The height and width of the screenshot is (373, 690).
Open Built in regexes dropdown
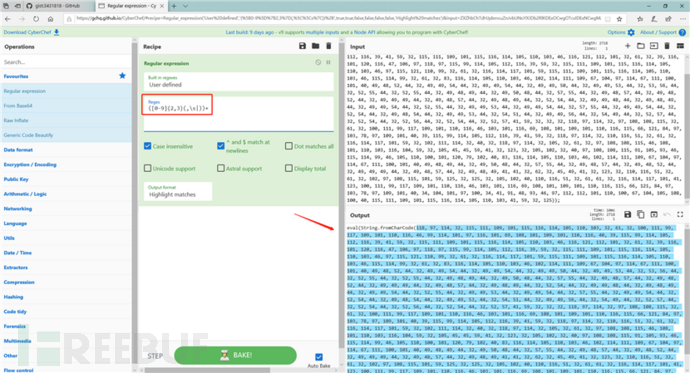pyautogui.click(x=239, y=81)
